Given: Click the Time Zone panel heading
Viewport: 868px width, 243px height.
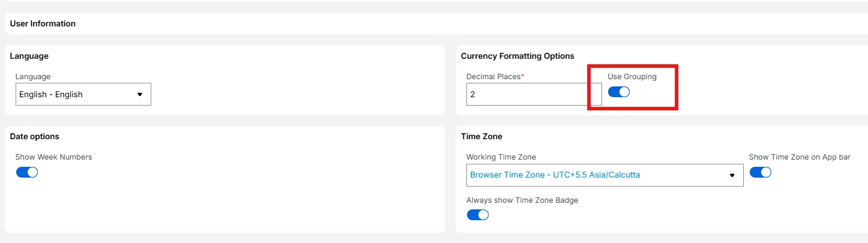Looking at the screenshot, I should click(481, 137).
